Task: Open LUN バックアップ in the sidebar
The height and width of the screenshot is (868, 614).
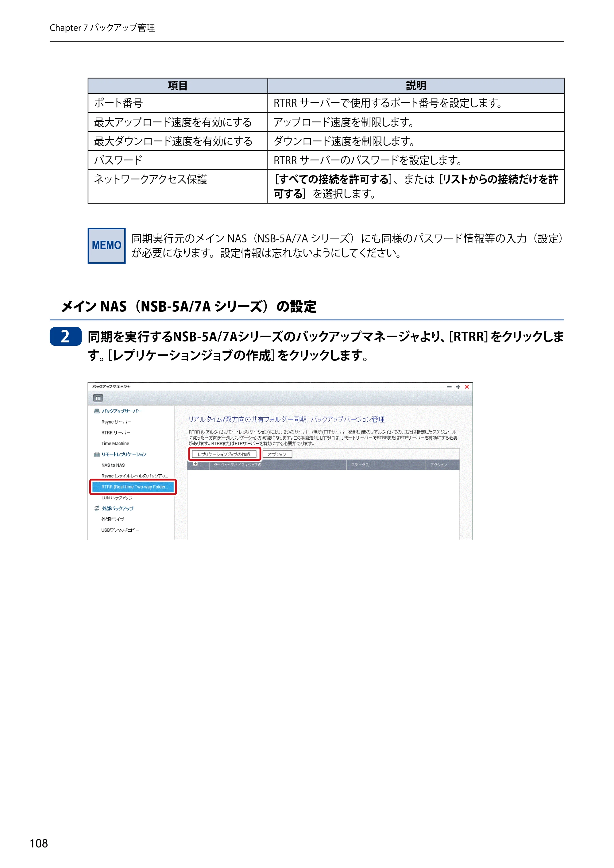Action: click(117, 498)
